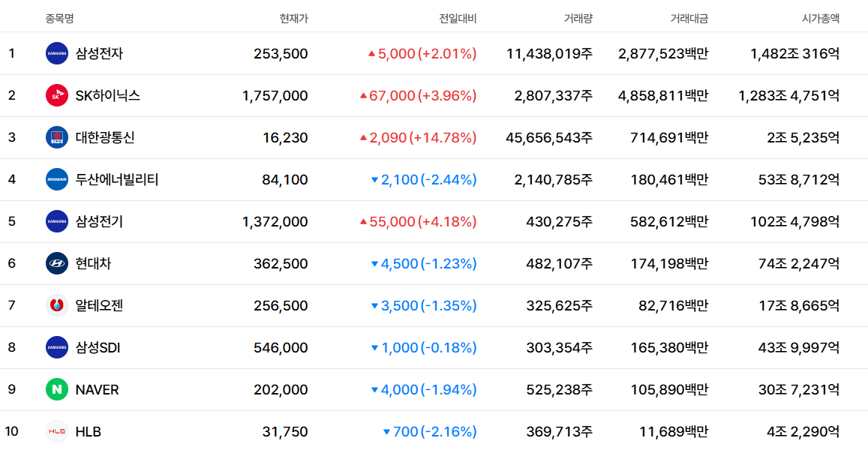Click 삼성SDI trade value 165,380백만
The height and width of the screenshot is (450, 868).
(x=669, y=348)
